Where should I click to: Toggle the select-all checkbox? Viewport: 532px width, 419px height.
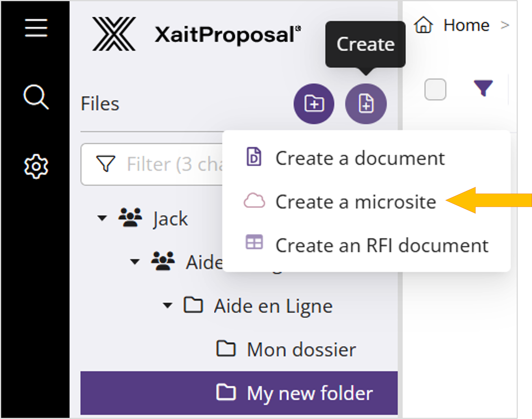click(435, 89)
